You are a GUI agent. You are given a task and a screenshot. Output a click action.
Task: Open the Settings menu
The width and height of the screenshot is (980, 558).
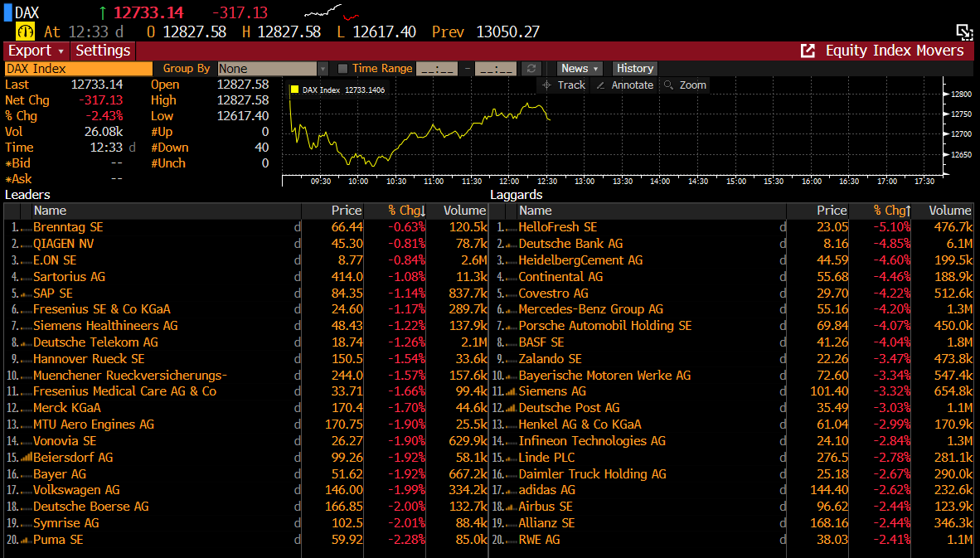pos(103,51)
